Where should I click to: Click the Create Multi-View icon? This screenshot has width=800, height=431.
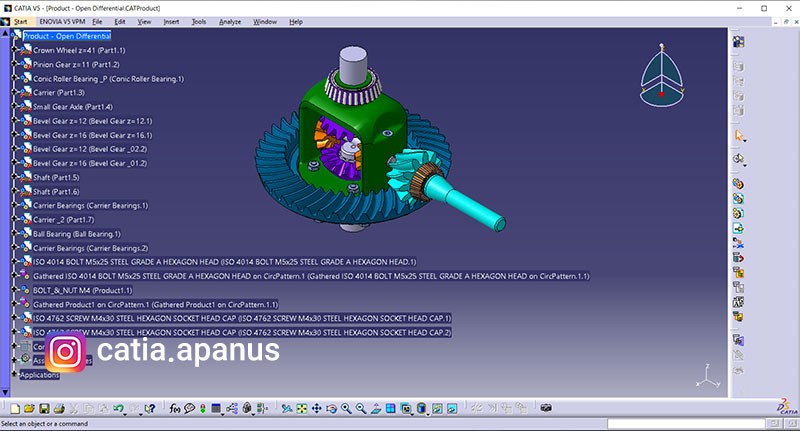coord(390,409)
